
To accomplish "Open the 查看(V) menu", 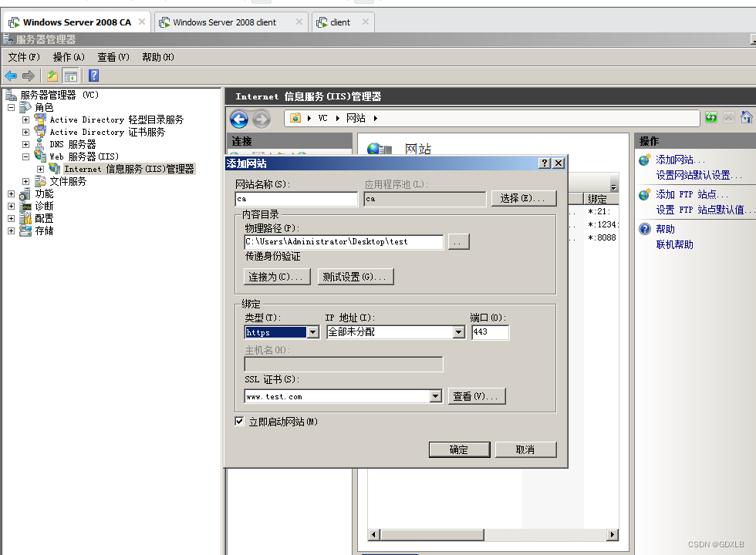I will point(113,57).
